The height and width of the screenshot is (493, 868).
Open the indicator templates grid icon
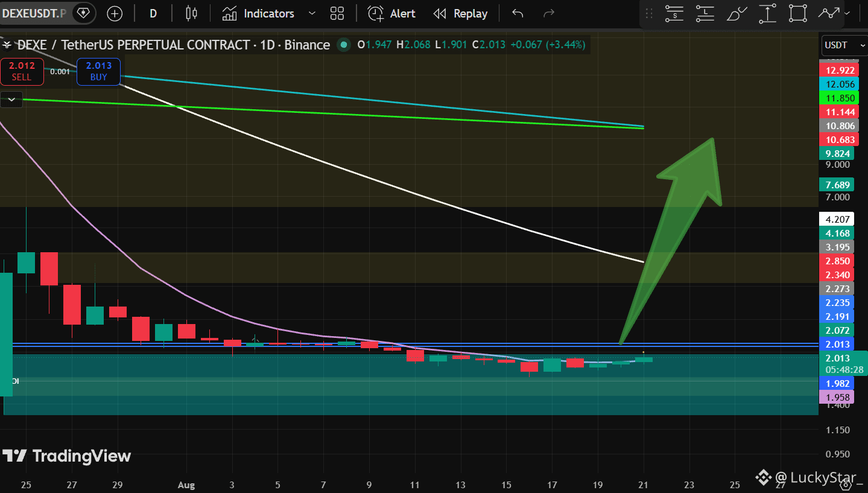point(337,13)
